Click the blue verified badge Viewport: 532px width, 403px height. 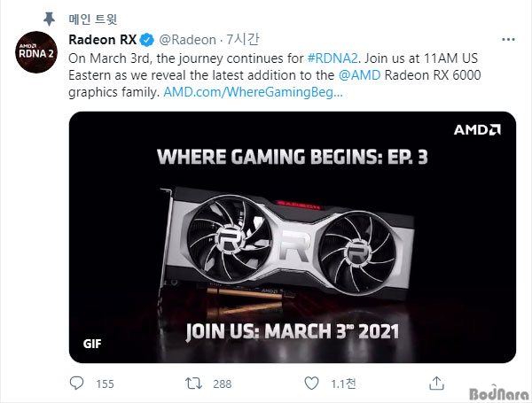coord(146,40)
